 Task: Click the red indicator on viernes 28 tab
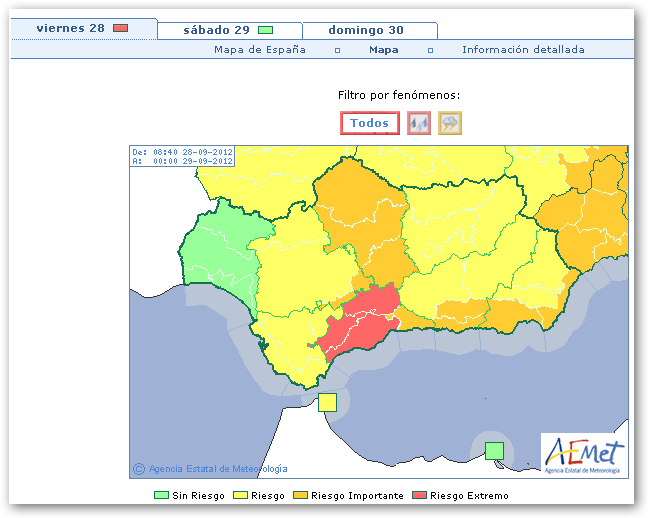tap(121, 28)
